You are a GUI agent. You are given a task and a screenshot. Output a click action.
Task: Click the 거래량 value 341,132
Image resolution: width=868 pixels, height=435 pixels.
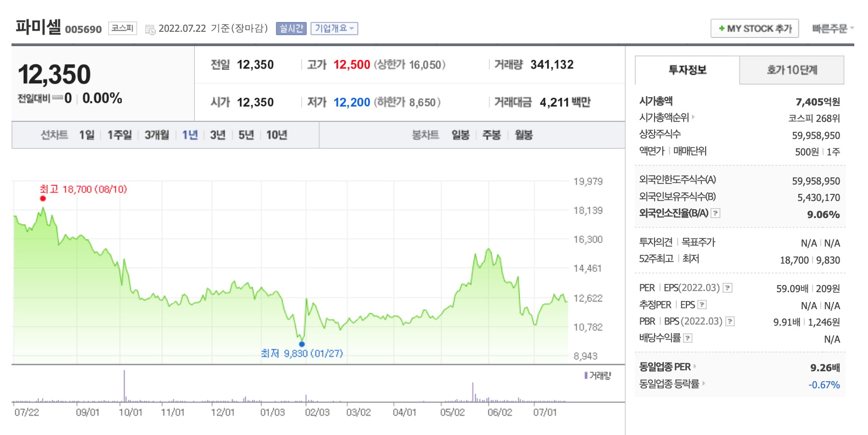552,65
